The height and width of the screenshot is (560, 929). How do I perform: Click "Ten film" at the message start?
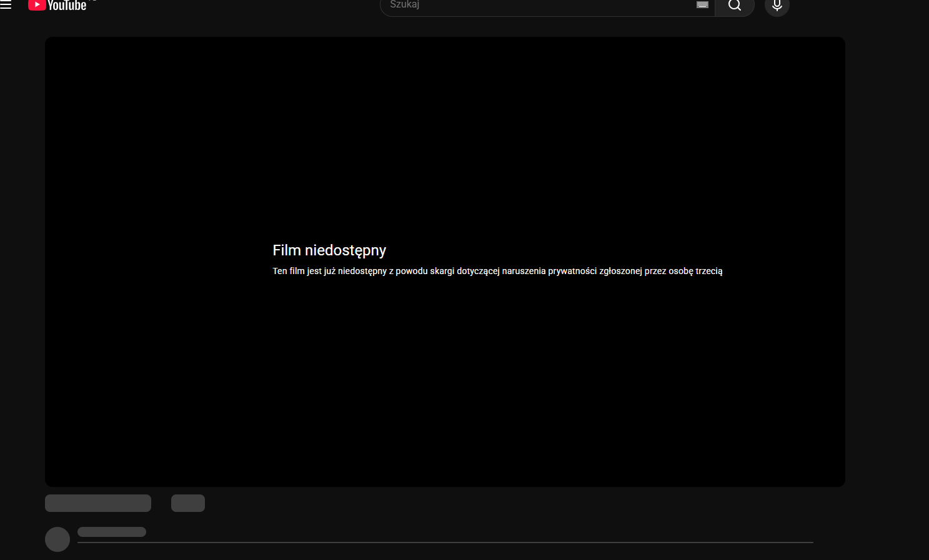click(x=288, y=271)
